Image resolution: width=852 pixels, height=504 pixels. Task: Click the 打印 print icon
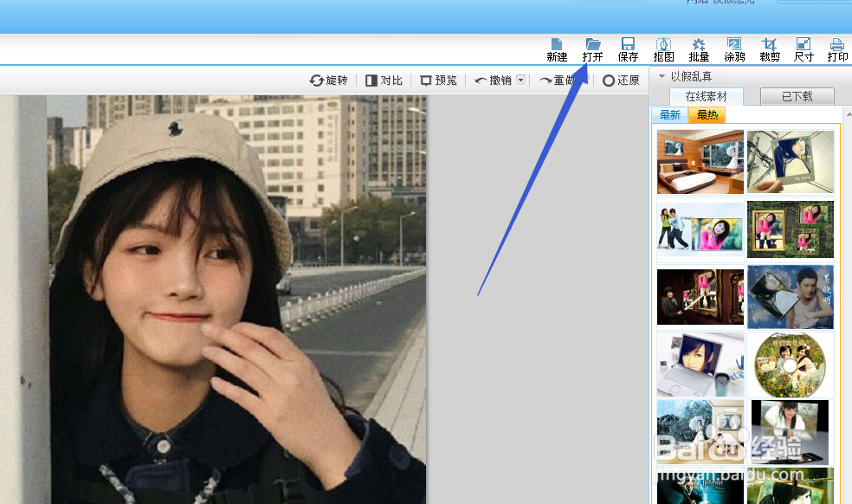tap(837, 50)
